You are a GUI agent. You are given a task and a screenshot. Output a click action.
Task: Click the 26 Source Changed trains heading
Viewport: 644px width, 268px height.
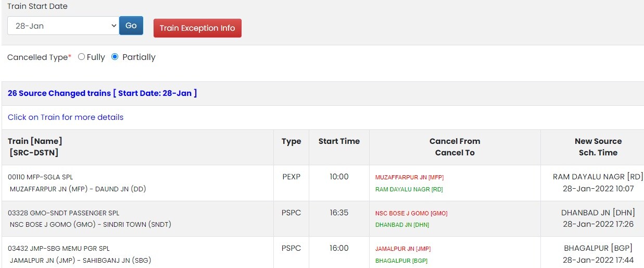102,93
